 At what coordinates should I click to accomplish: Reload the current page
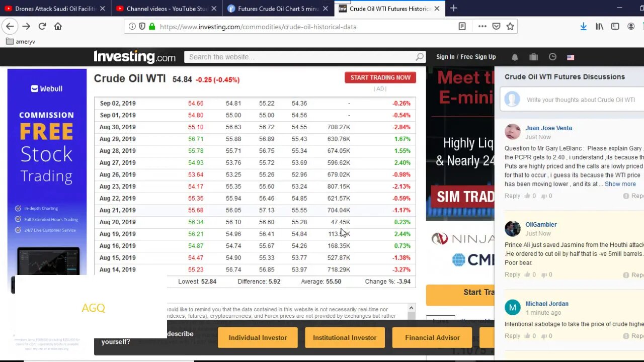click(x=42, y=27)
